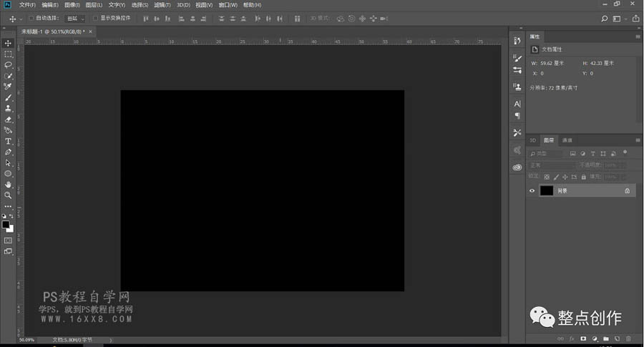Select the Eraser tool
644x347 pixels.
pos(8,119)
